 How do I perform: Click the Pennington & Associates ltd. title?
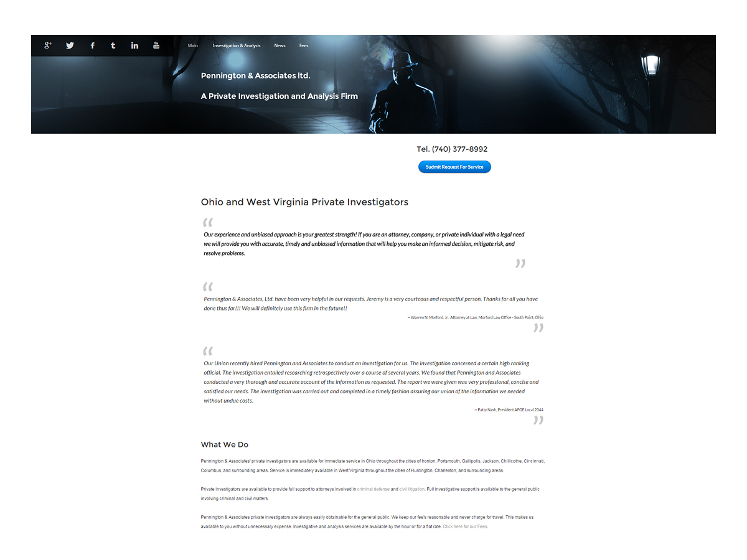255,75
